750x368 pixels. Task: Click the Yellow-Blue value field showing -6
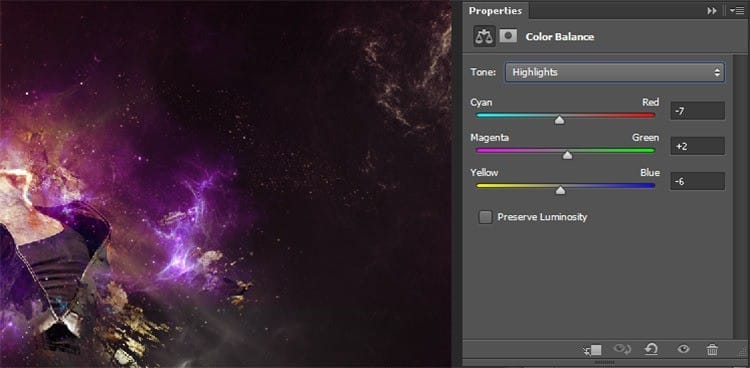(x=697, y=181)
